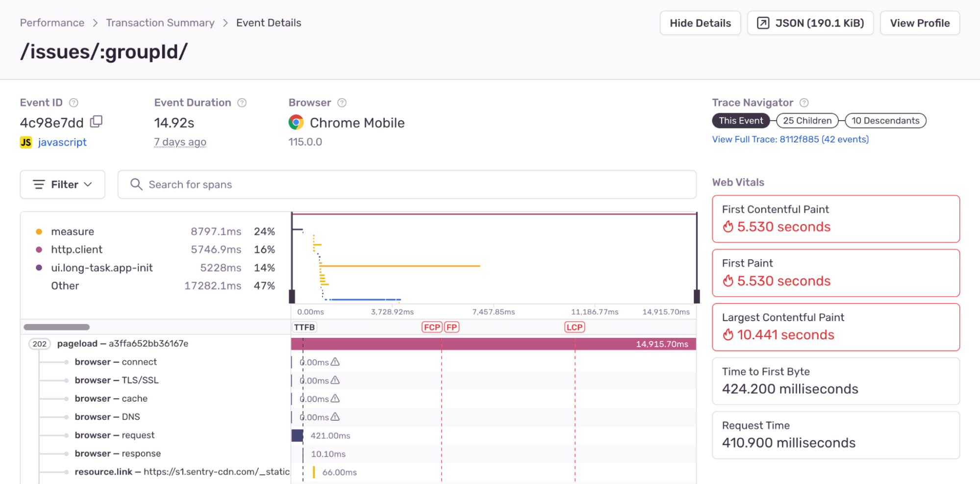Collapse the pageload span with 202 badge
Image resolution: width=980 pixels, height=484 pixels.
pyautogui.click(x=40, y=344)
